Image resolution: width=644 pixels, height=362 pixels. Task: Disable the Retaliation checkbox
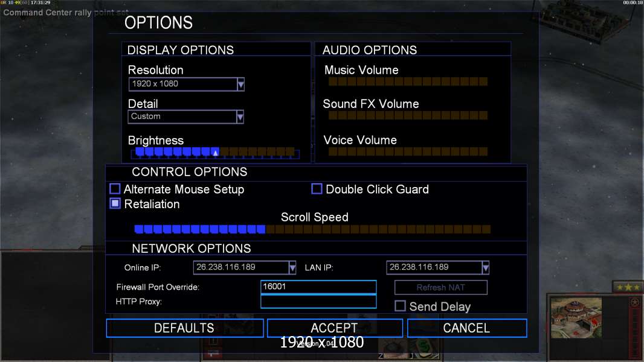click(x=115, y=203)
